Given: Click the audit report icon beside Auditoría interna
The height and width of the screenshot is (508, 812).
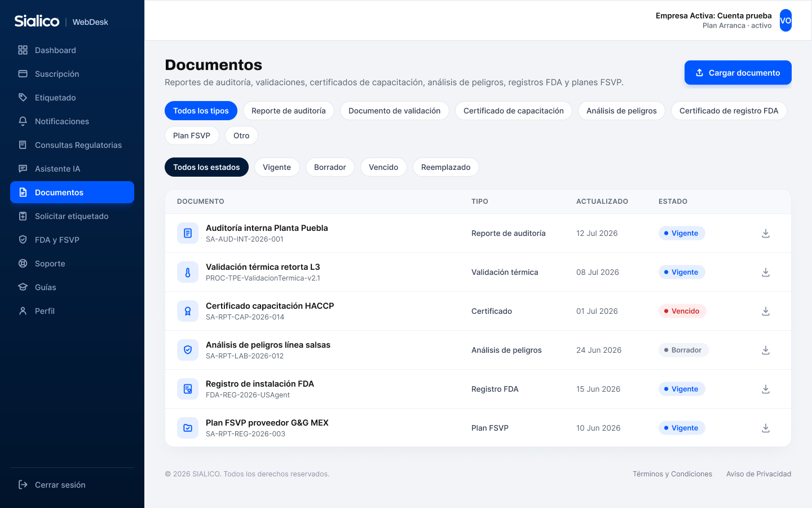Looking at the screenshot, I should click(x=188, y=233).
